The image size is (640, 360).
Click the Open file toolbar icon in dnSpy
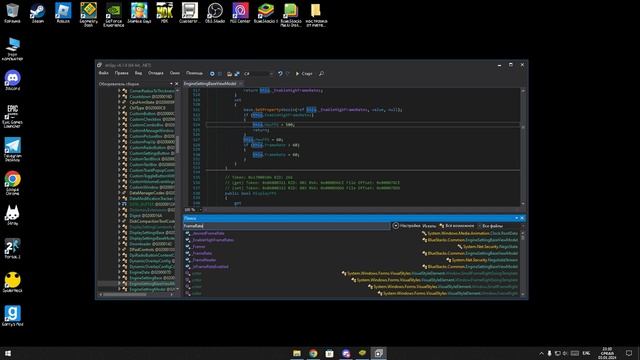pyautogui.click(x=229, y=73)
